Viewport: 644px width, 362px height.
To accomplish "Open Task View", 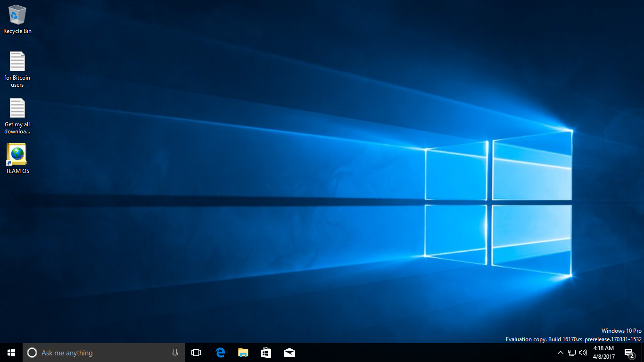I will point(196,353).
